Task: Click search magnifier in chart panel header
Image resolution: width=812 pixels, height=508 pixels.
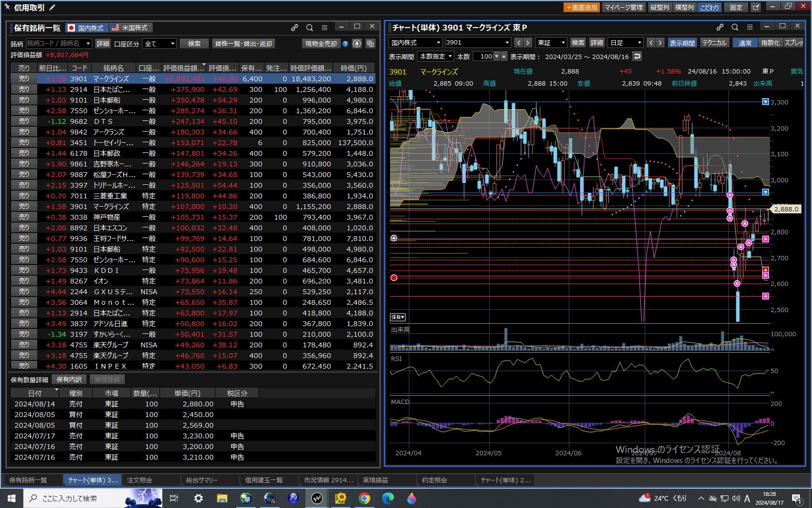Action: coord(735,27)
